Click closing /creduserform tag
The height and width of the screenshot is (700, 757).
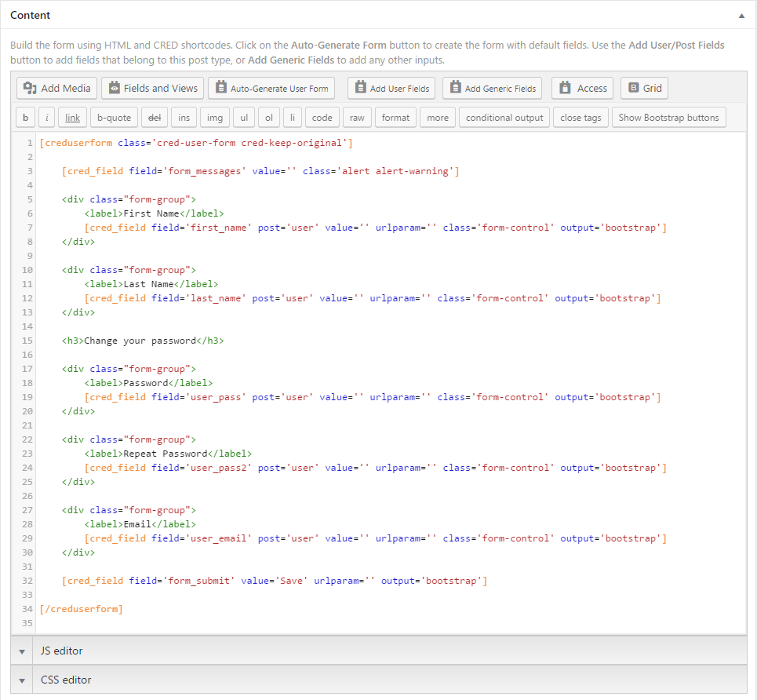pos(81,609)
